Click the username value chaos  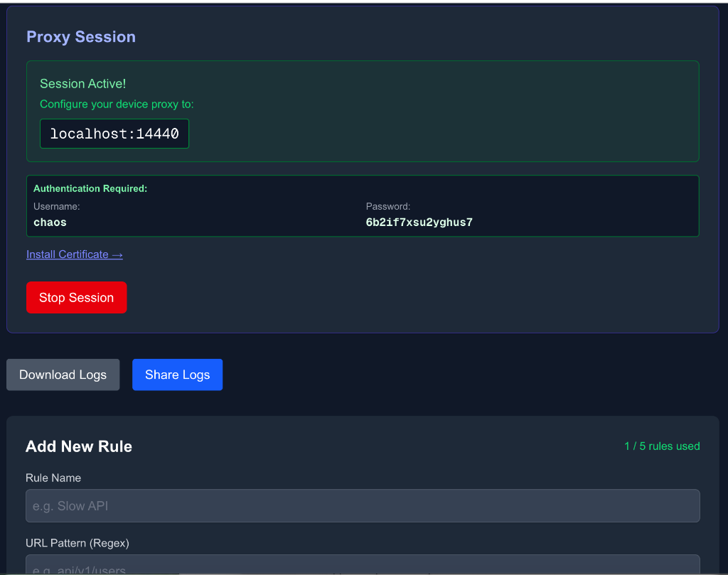click(x=50, y=222)
